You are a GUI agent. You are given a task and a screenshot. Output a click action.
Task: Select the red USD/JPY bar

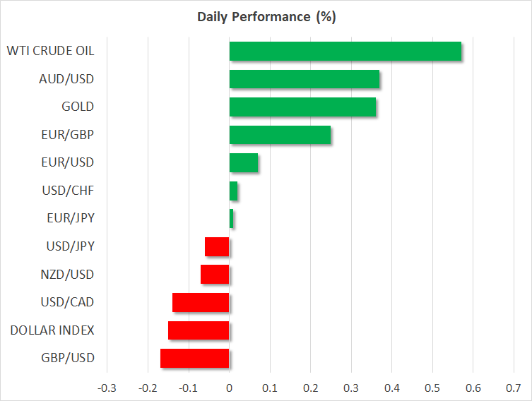pyautogui.click(x=217, y=246)
